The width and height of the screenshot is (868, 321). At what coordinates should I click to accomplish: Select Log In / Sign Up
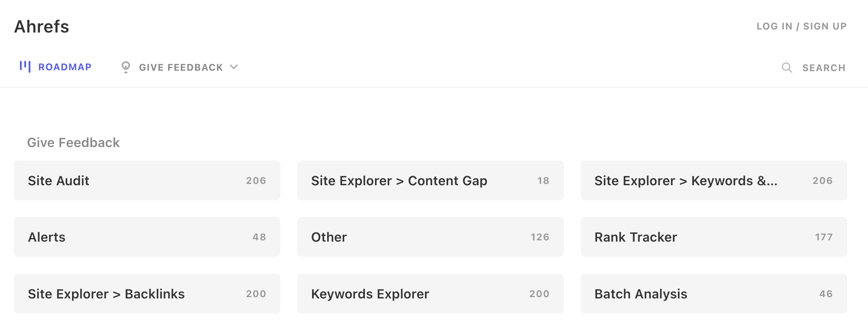coord(802,26)
